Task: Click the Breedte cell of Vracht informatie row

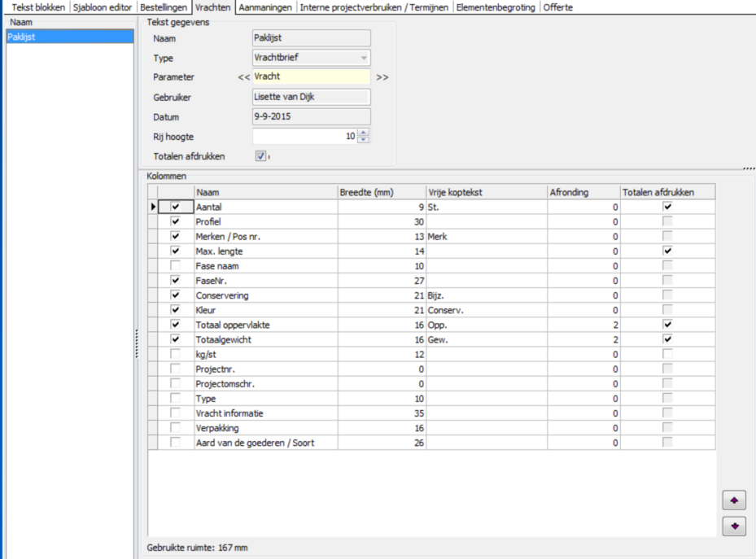Action: point(382,413)
